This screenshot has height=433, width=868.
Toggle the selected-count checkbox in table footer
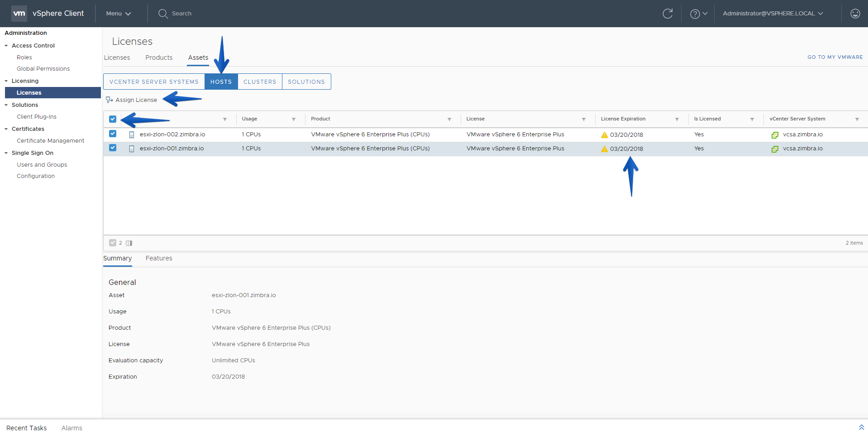tap(113, 243)
